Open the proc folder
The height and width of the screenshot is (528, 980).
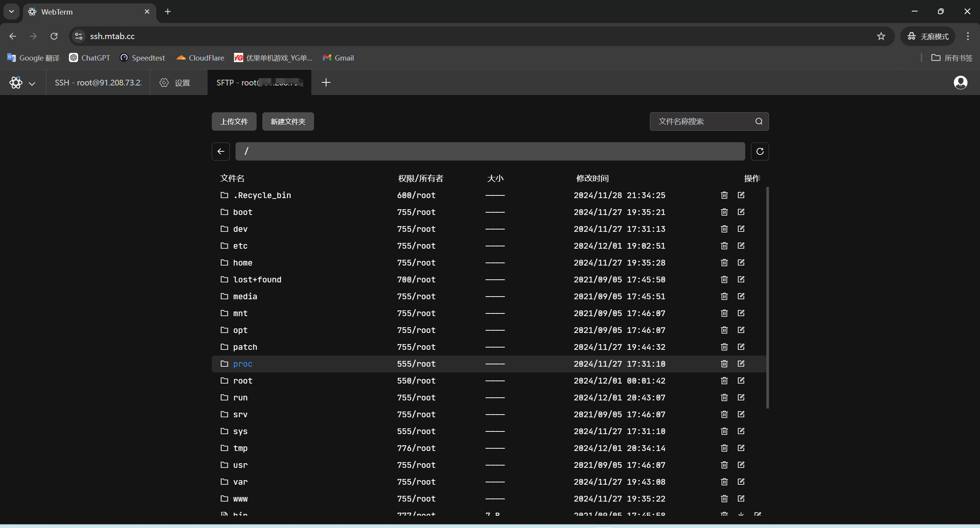pyautogui.click(x=242, y=364)
